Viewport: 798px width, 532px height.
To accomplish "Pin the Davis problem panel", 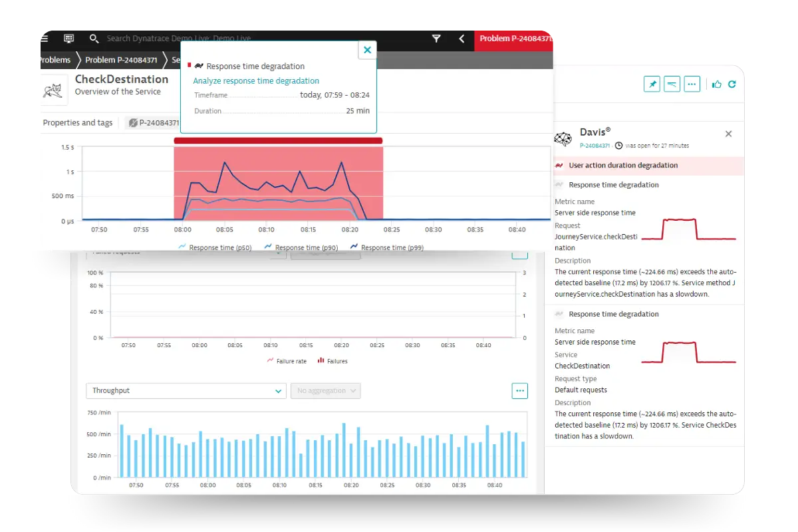I will point(652,84).
